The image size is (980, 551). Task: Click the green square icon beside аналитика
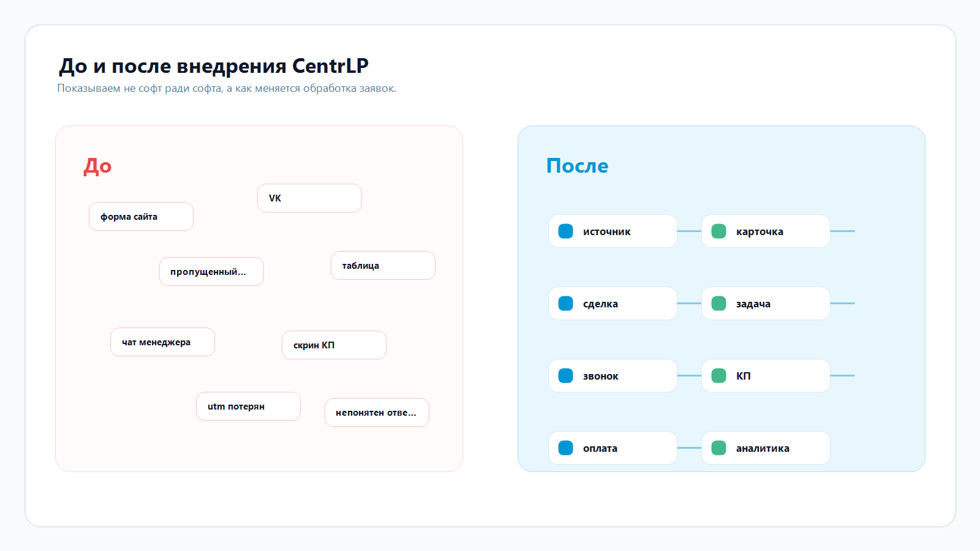[x=718, y=448]
